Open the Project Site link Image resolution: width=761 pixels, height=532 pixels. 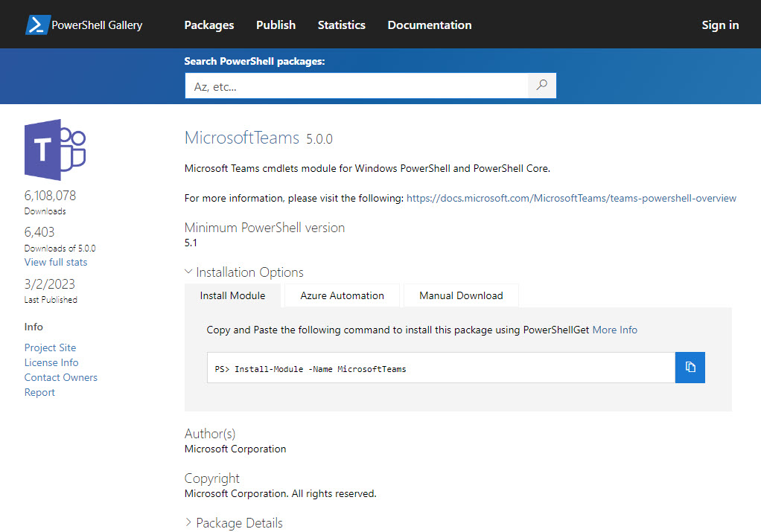[x=50, y=347]
